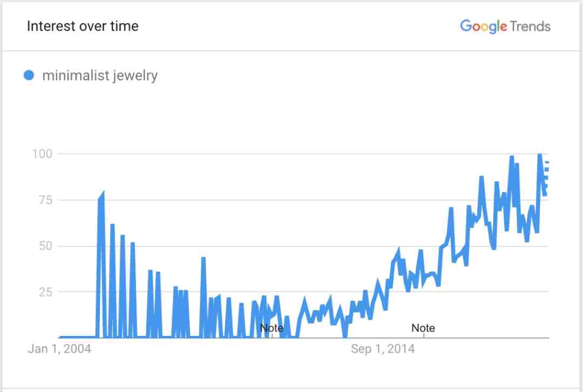Image resolution: width=583 pixels, height=392 pixels.
Task: Click the 75 y-axis label
Action: click(x=45, y=200)
